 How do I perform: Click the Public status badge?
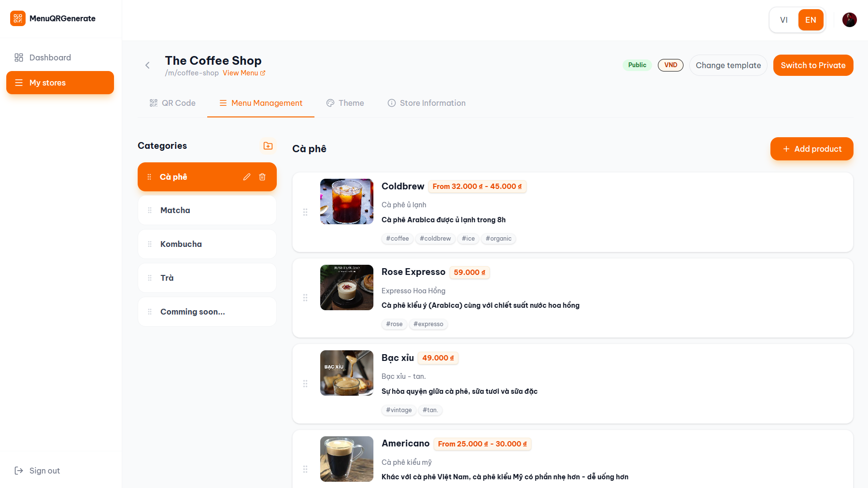[637, 65]
